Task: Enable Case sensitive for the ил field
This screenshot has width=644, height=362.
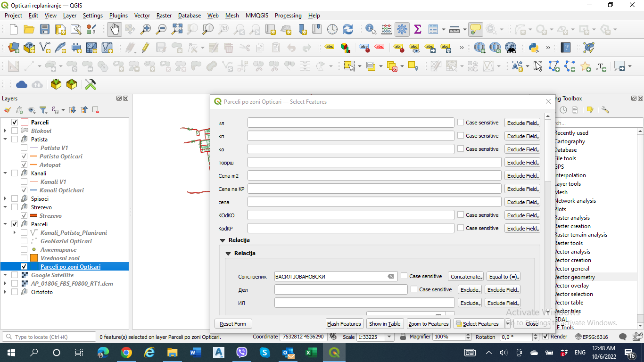Action: pyautogui.click(x=460, y=122)
